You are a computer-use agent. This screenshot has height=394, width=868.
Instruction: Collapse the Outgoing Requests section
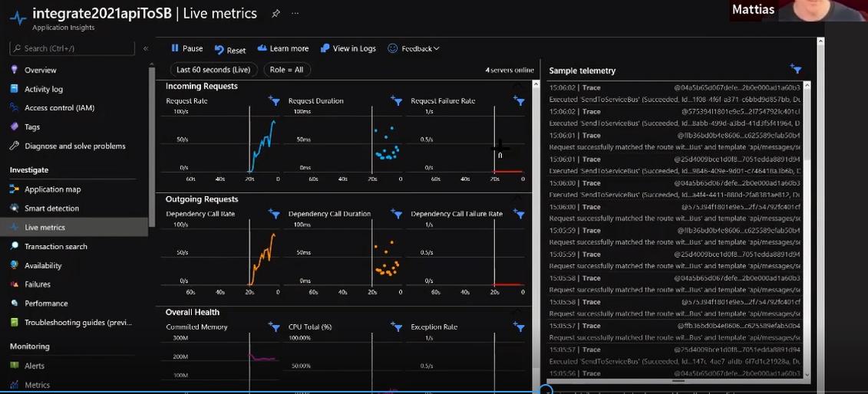tap(517, 199)
